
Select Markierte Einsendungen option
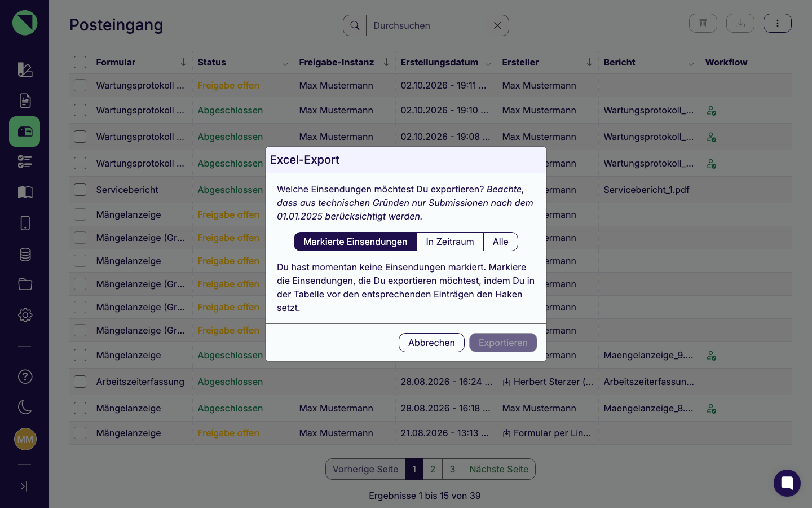tap(355, 242)
